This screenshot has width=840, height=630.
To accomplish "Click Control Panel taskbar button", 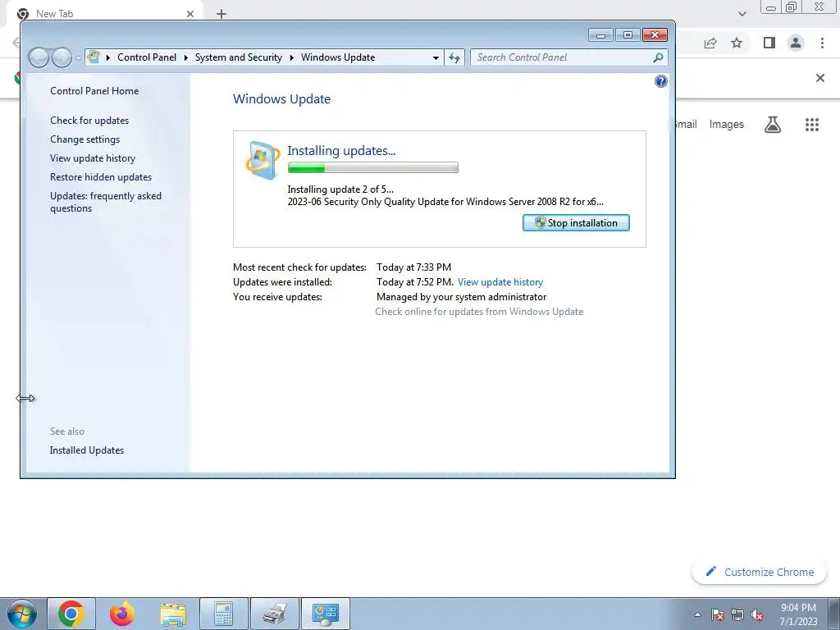I will point(325,614).
